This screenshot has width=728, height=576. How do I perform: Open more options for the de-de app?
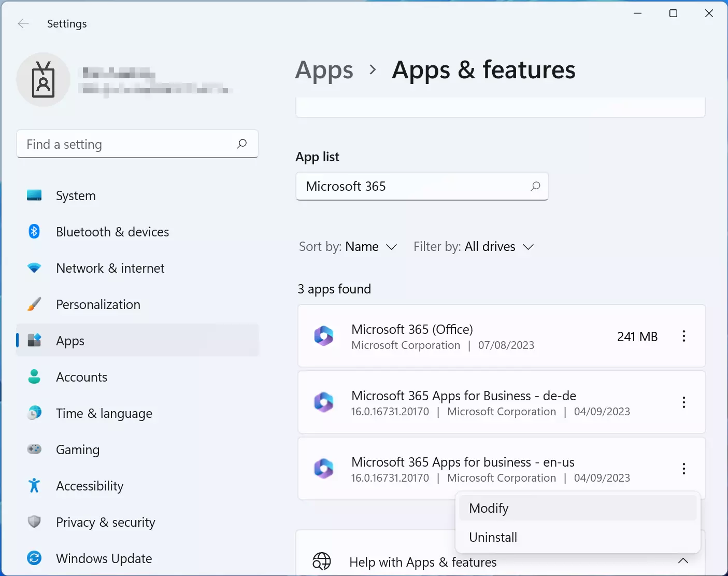pos(684,402)
